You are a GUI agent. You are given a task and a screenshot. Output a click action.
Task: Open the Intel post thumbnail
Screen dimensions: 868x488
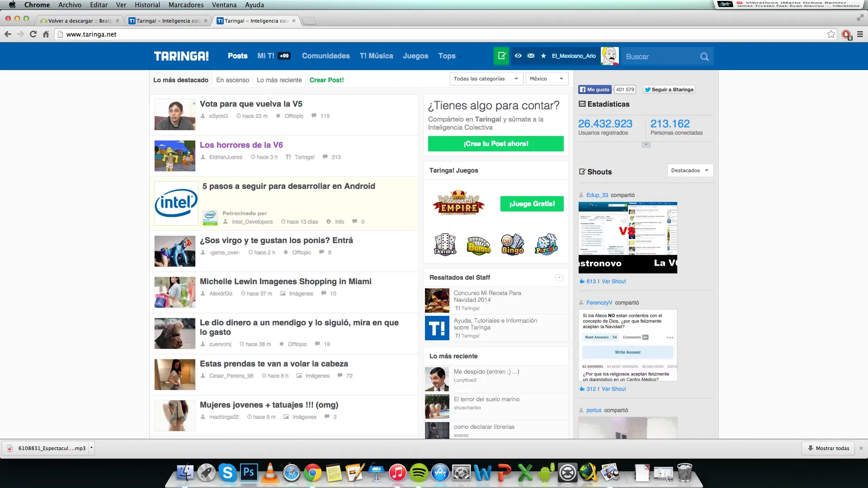176,203
